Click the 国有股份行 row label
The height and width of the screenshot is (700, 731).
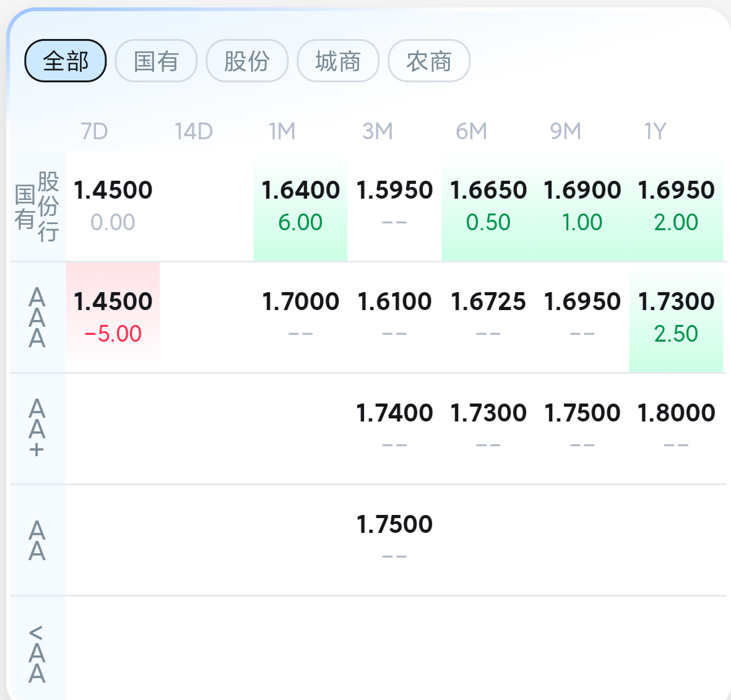[x=37, y=206]
